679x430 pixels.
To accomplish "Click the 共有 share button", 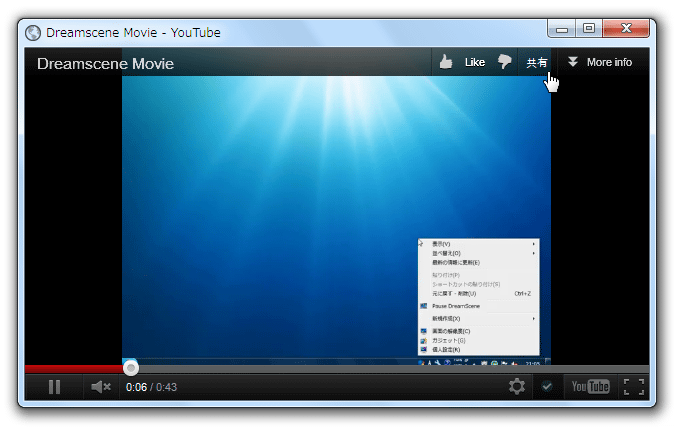I will [x=537, y=63].
